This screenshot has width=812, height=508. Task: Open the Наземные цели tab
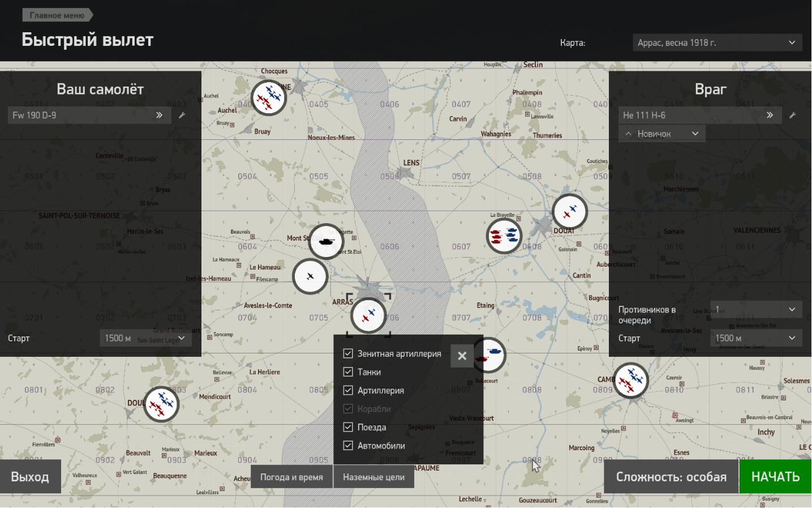(x=373, y=477)
